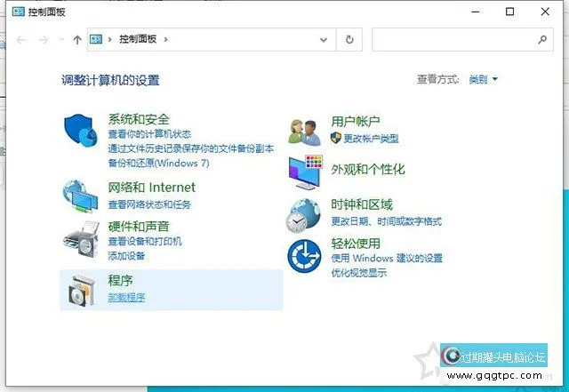The height and width of the screenshot is (392, 569).
Task: Expand the address bar history dropdown
Action: click(324, 40)
